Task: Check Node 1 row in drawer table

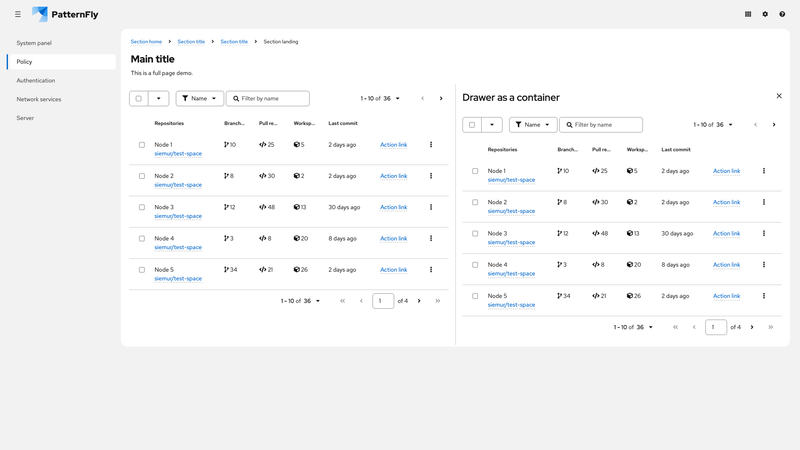Action: click(x=475, y=171)
